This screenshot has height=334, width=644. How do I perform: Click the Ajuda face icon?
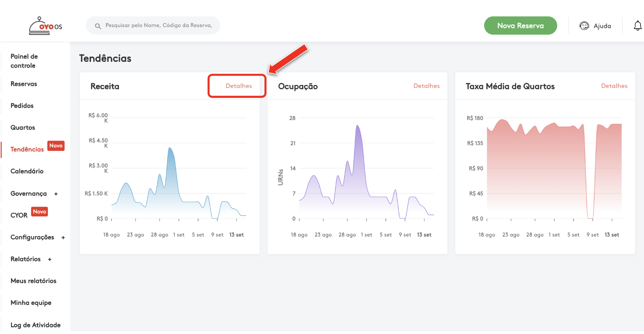coord(584,26)
